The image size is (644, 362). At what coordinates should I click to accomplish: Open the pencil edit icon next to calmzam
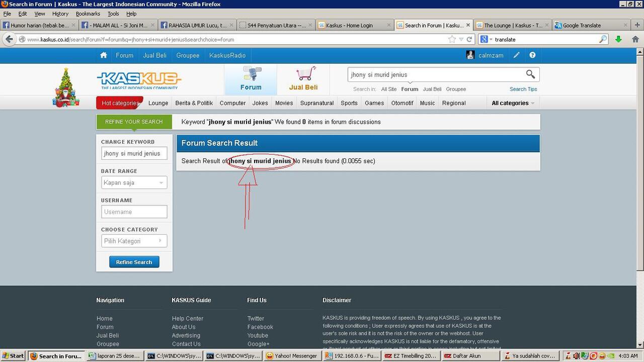point(517,55)
